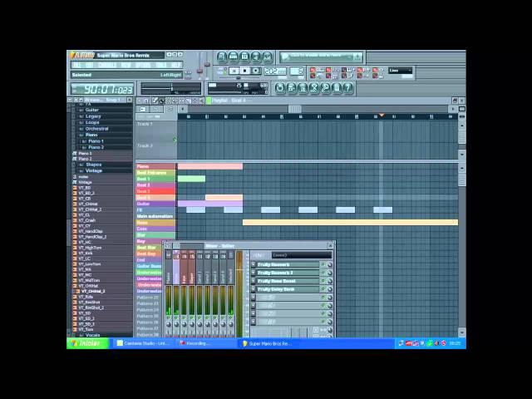Stop playback with the stop button
Image resolution: width=532 pixels, height=399 pixels.
pyautogui.click(x=244, y=71)
